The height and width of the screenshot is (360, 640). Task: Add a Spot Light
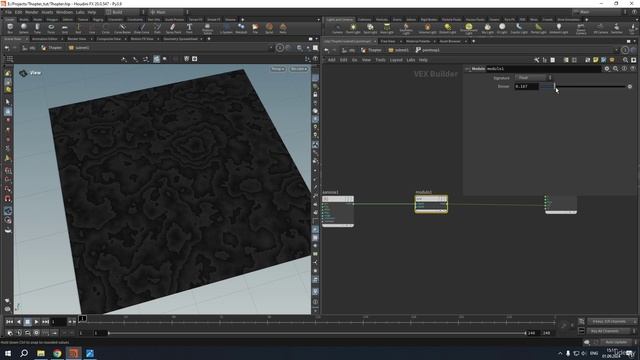[x=370, y=29]
